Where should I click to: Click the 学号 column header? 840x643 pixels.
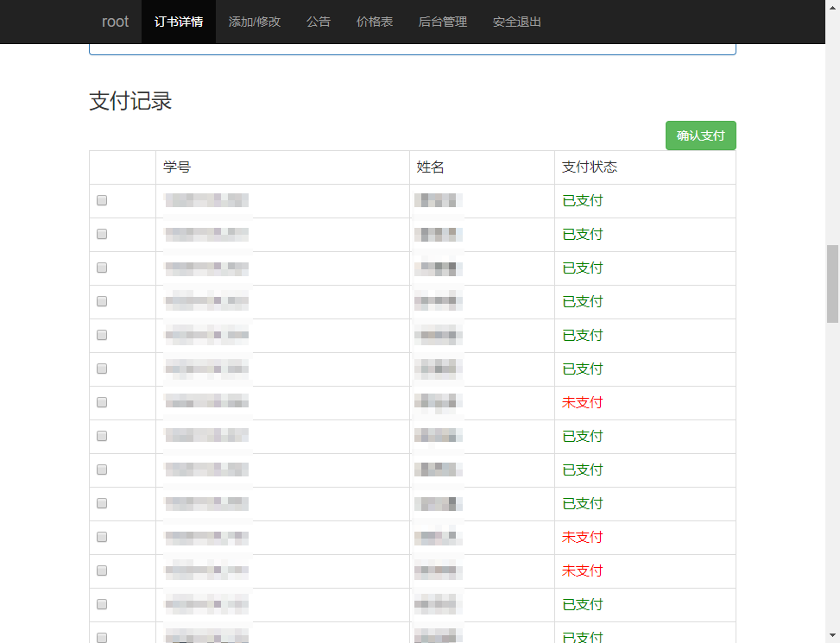click(x=178, y=167)
